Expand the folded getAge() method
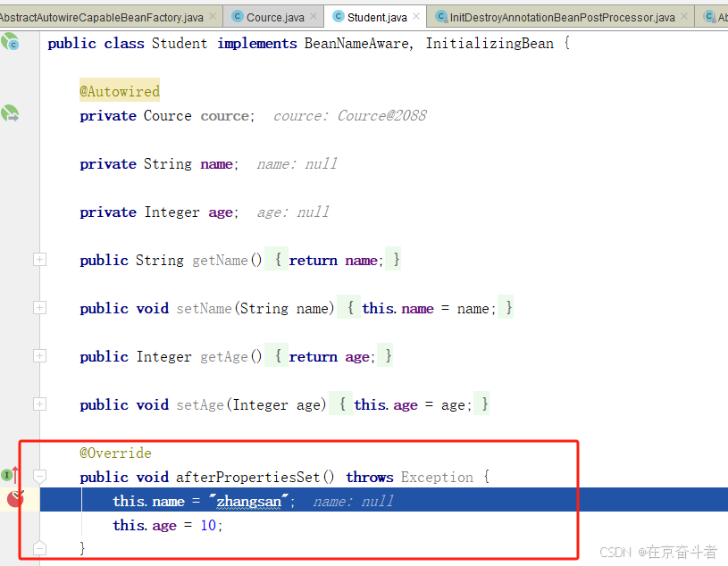 (x=39, y=356)
